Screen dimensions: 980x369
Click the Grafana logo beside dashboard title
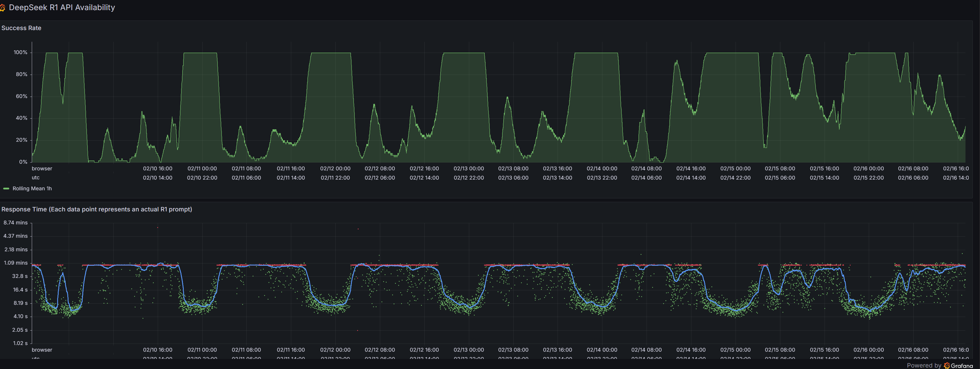2,8
